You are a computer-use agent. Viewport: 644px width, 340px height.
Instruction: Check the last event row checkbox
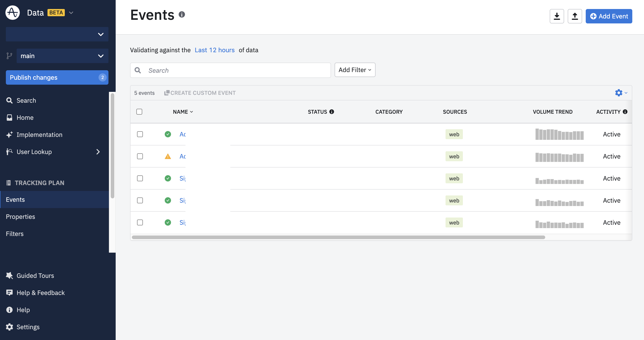tap(140, 222)
